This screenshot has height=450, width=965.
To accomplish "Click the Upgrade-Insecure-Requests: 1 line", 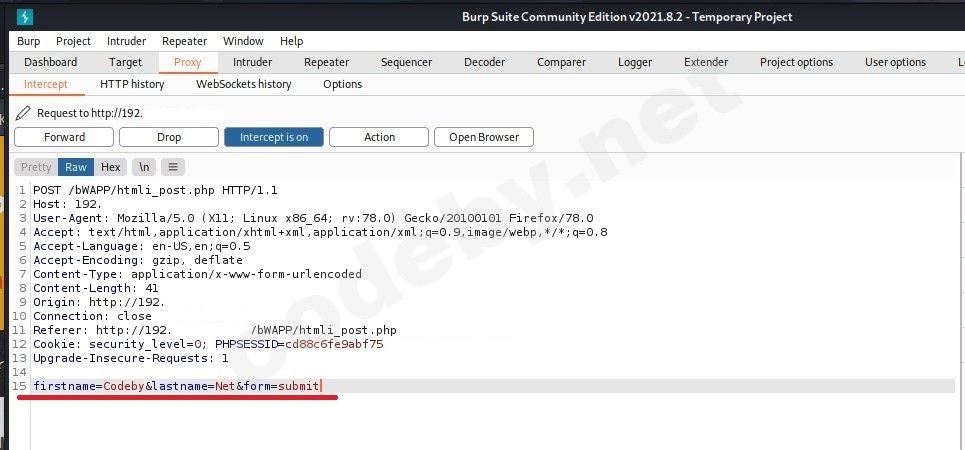I will pyautogui.click(x=130, y=358).
